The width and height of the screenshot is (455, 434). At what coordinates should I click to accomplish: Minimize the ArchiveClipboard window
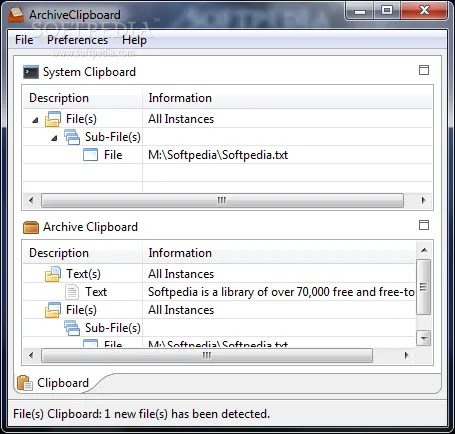click(360, 11)
